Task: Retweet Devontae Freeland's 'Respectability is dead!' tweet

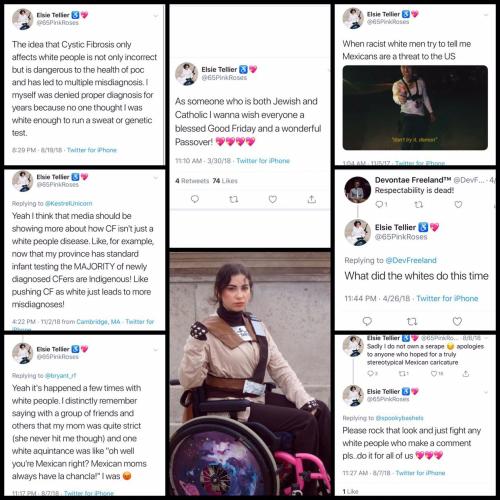Action: pyautogui.click(x=419, y=204)
